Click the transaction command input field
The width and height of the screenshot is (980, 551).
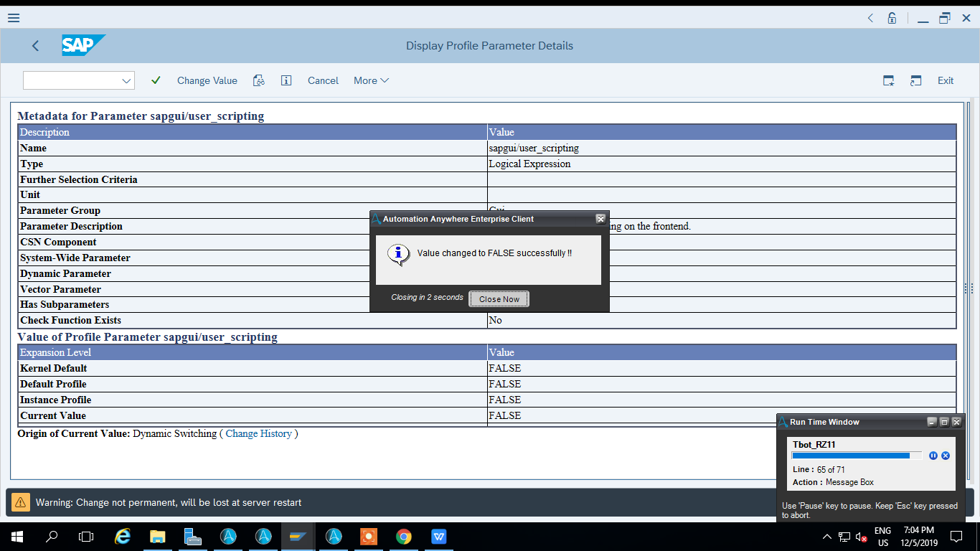pos(72,80)
